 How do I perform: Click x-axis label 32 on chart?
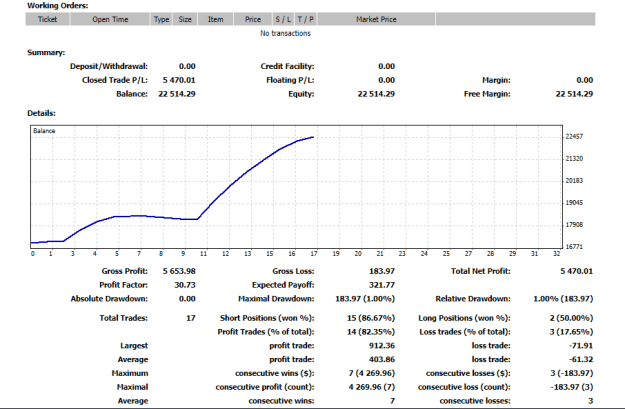click(556, 254)
